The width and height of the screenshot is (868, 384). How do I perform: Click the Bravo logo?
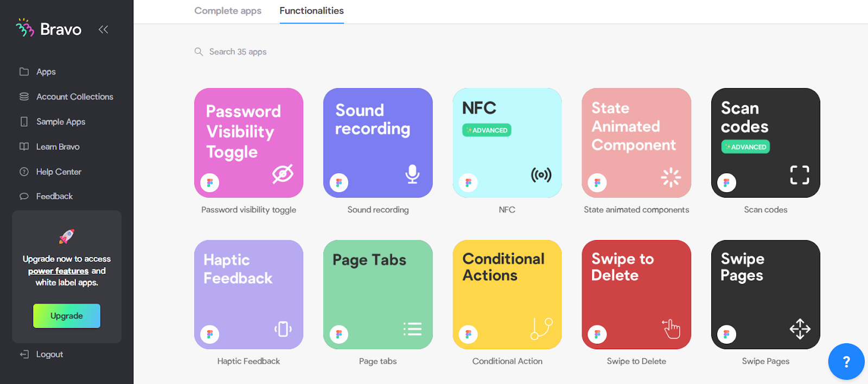tap(49, 29)
